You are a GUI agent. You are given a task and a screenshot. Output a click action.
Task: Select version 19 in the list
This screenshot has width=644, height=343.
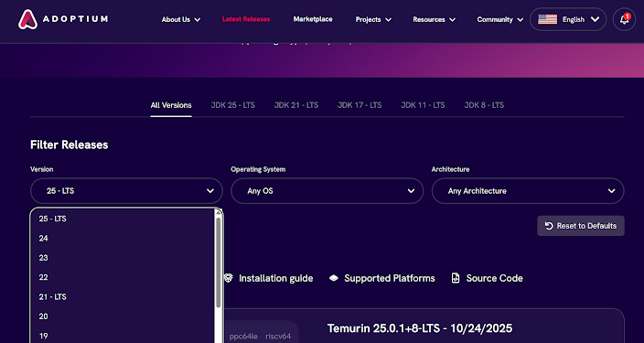coord(123,336)
